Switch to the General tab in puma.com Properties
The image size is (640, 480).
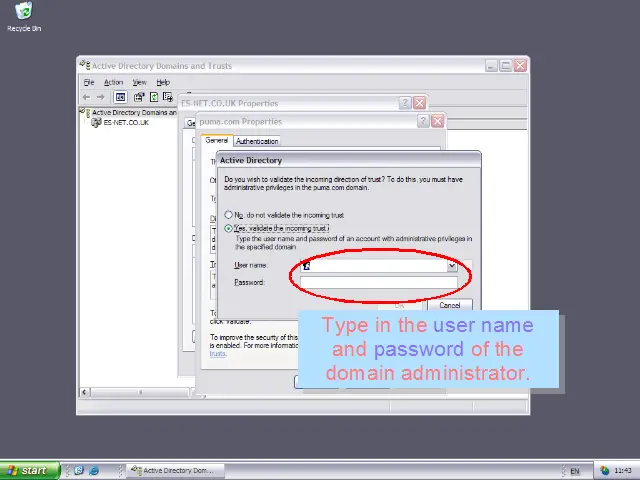pyautogui.click(x=216, y=140)
